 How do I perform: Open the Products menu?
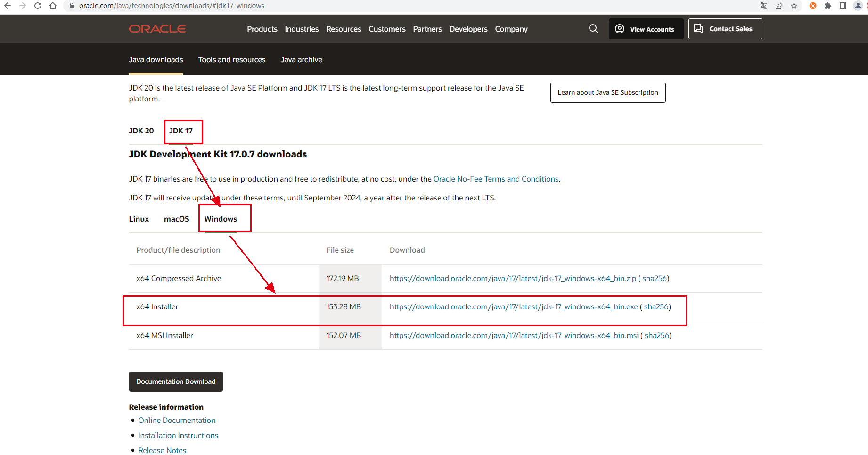tap(262, 29)
